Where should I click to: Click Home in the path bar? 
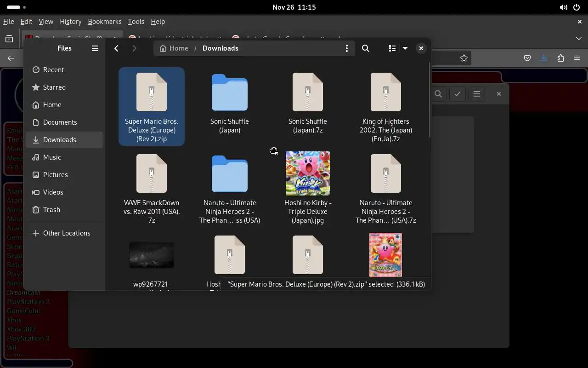(174, 48)
